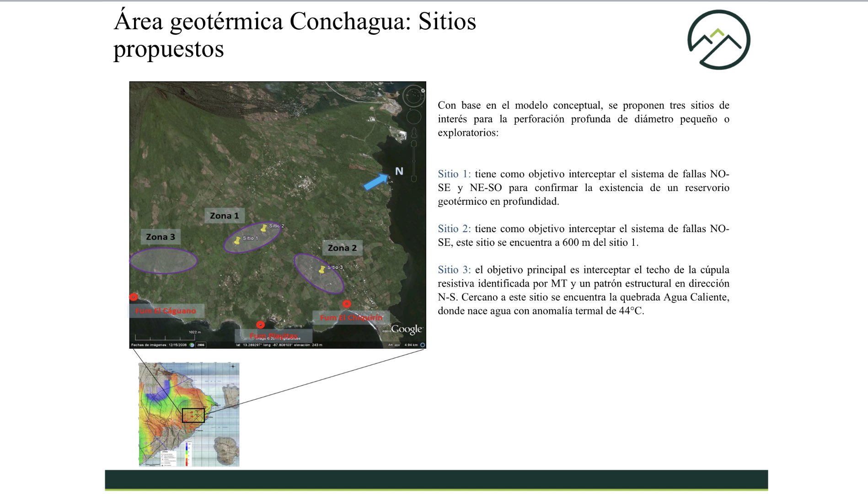Screen dimensions: 868x494
Task: Click the 'Alt. ojo 4.94 km' readout
Action: 403,345
